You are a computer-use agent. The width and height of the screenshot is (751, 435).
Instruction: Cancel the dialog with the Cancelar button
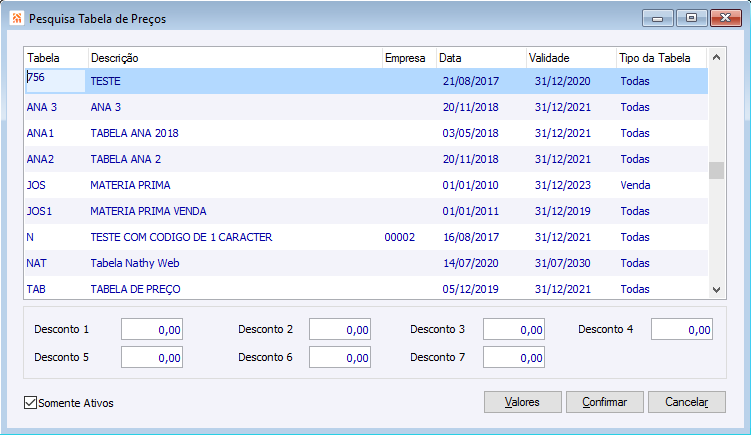click(x=687, y=402)
